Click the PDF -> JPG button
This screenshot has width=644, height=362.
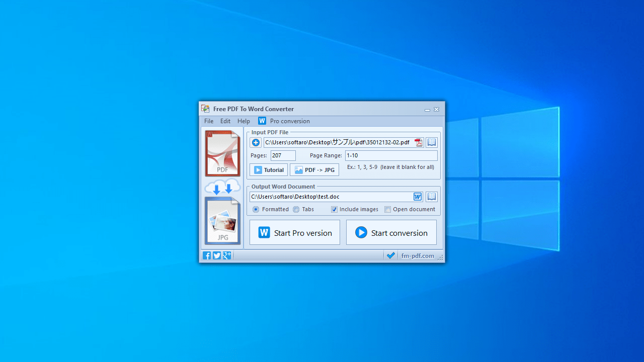coord(314,170)
